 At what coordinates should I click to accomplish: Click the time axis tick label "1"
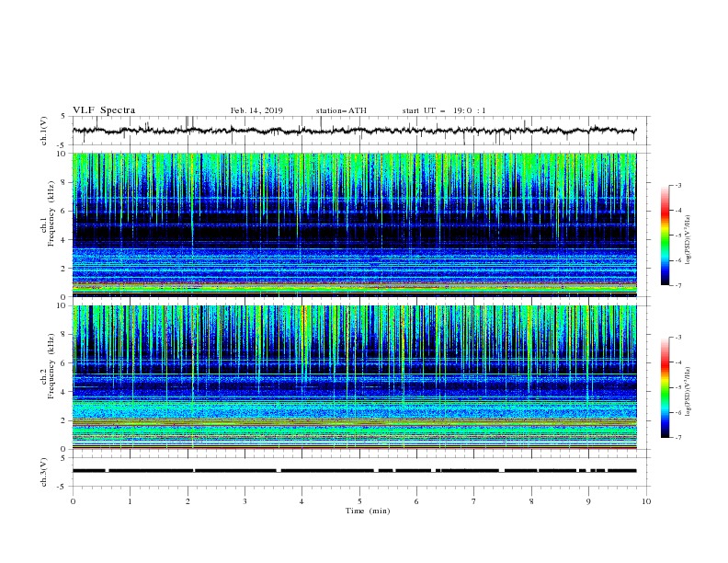click(x=130, y=501)
